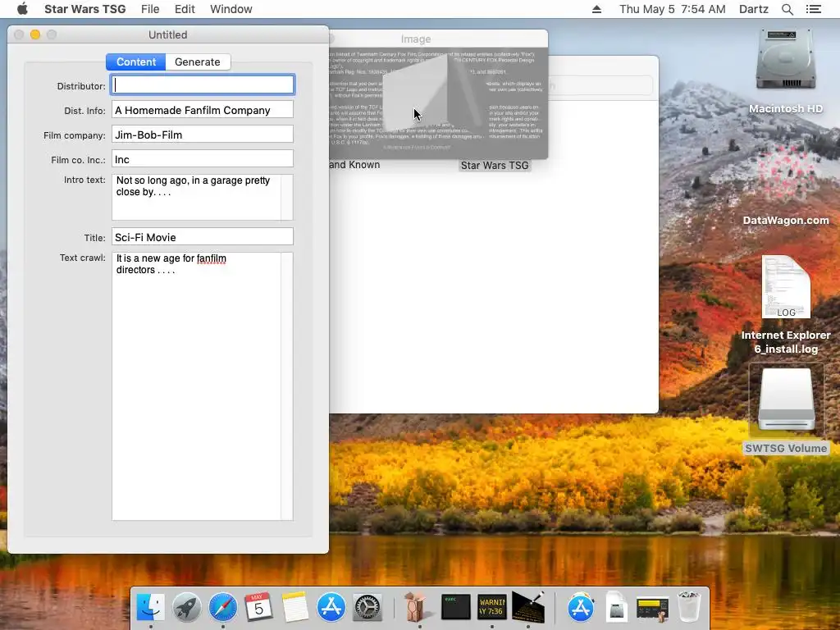Click the eject icon in menu bar

596,9
